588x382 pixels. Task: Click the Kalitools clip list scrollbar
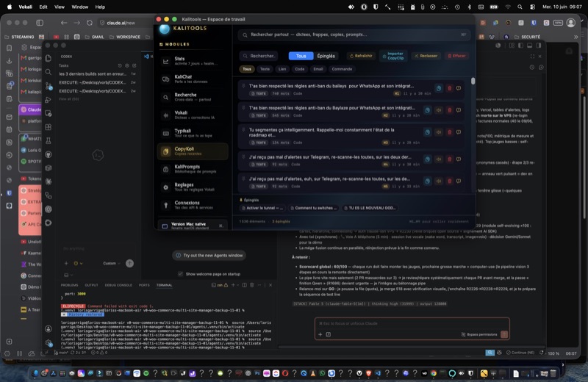pyautogui.click(x=473, y=81)
